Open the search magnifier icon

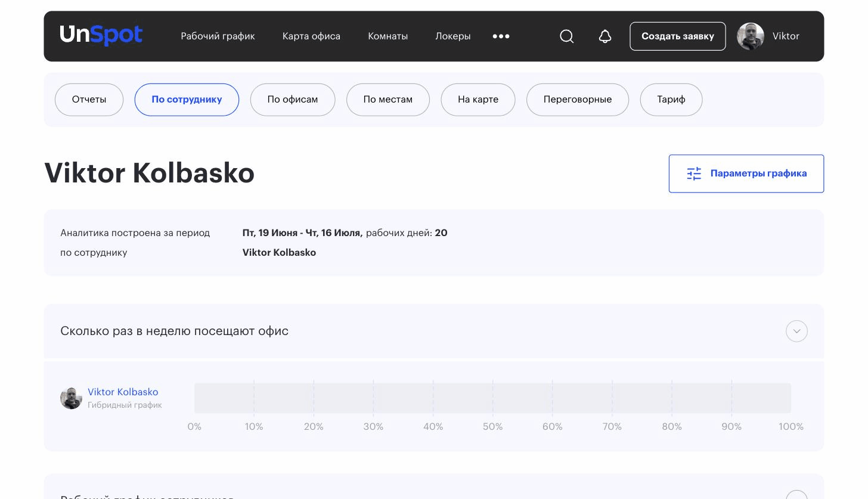point(567,36)
